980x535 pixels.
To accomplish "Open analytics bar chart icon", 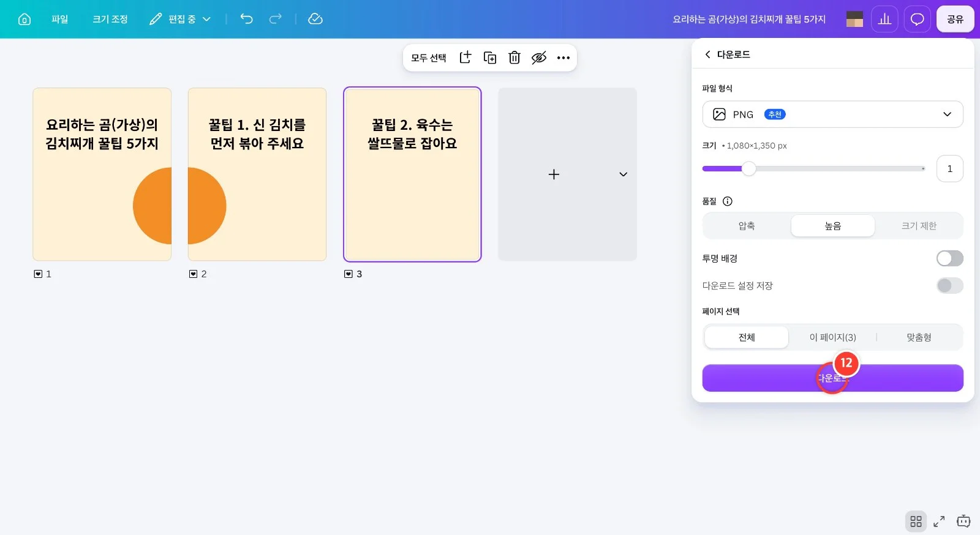I will (x=884, y=19).
